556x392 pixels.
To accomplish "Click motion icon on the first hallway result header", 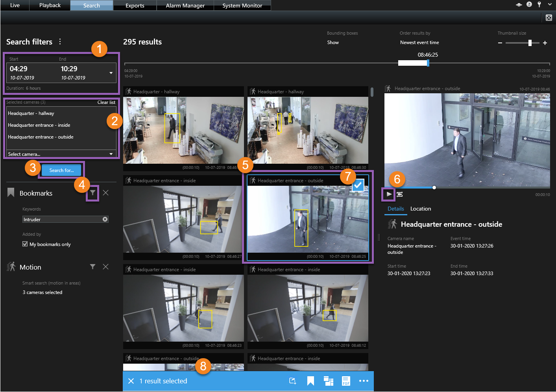I will (128, 91).
